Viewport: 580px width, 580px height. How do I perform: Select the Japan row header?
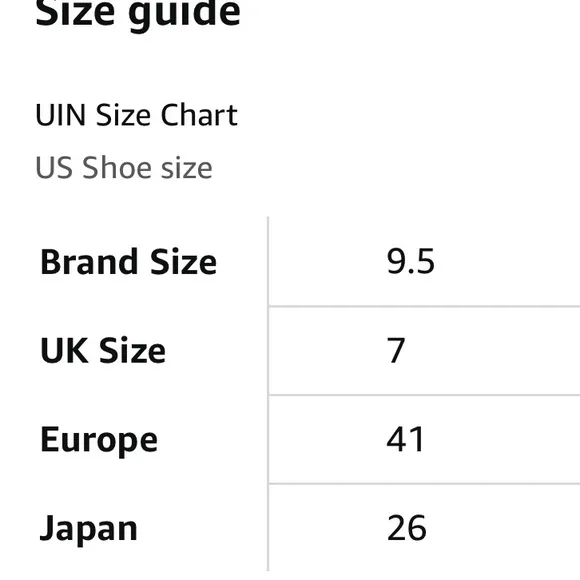click(88, 529)
